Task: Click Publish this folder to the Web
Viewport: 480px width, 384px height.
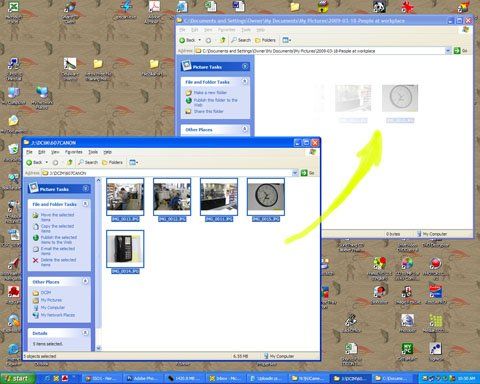Action: 216,102
